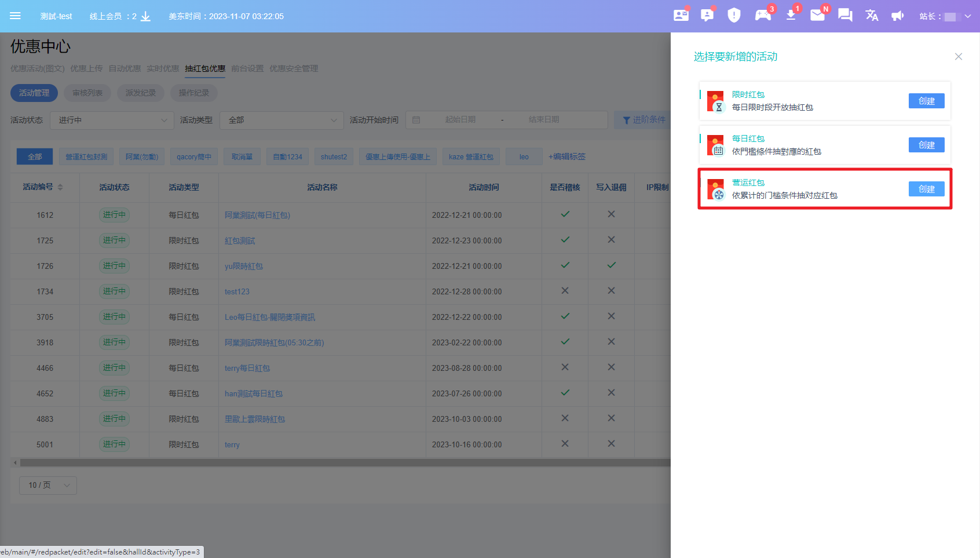Click the language translate icon
The width and height of the screenshot is (980, 558).
pos(872,16)
